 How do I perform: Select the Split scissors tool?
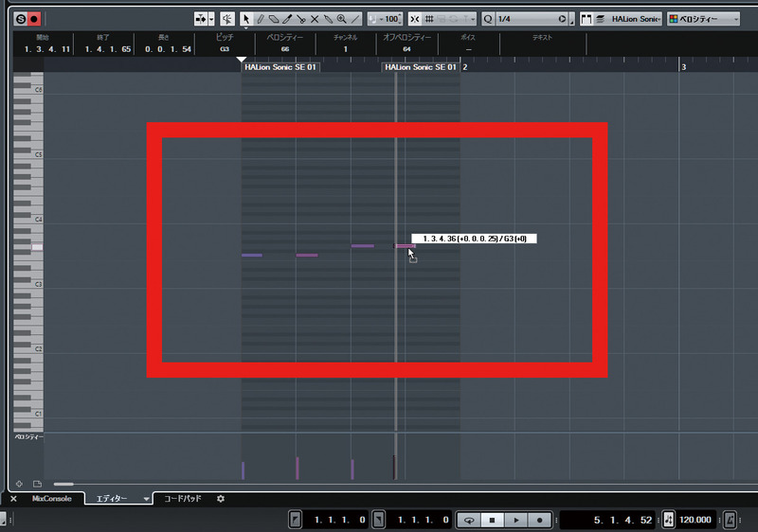(x=300, y=19)
